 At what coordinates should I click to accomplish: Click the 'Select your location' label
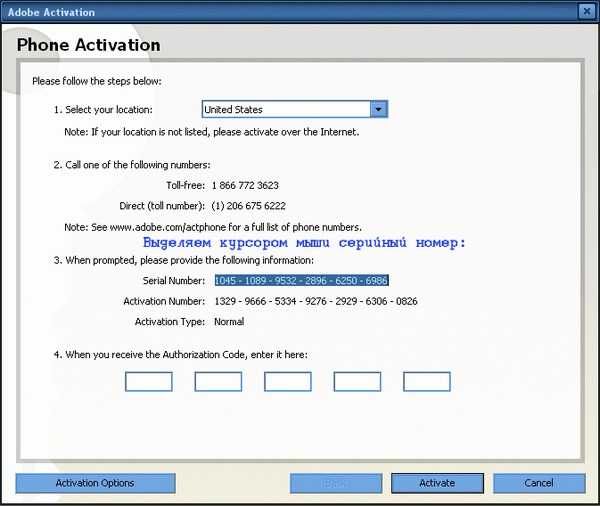(103, 109)
